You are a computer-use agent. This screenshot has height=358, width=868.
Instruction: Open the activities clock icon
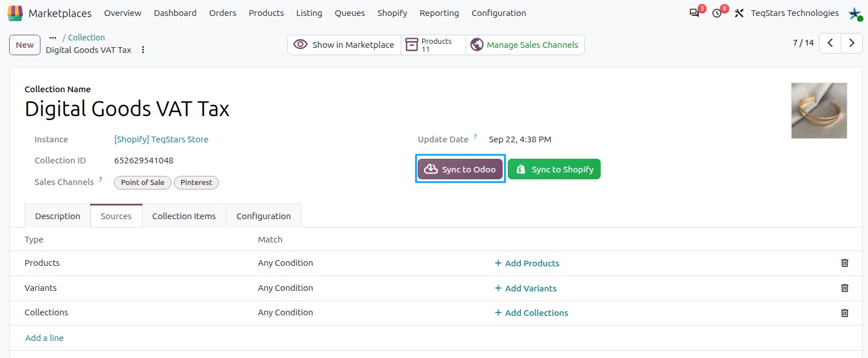tap(717, 13)
